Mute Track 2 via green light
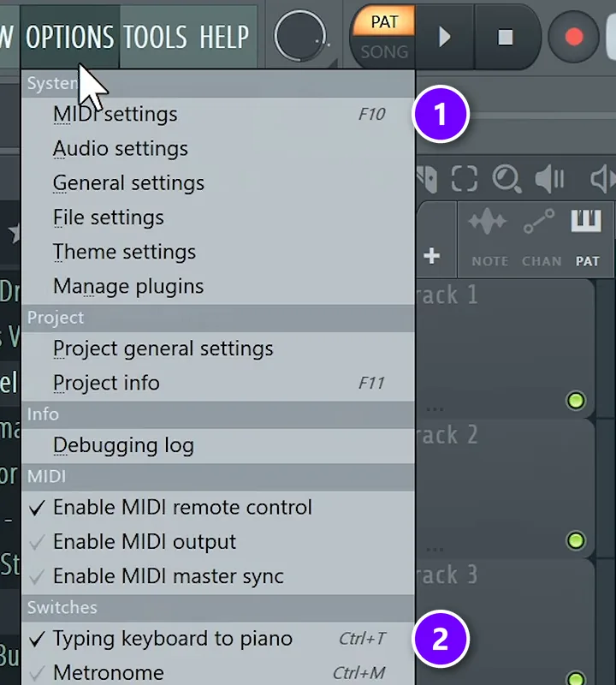616x685 pixels. click(576, 541)
